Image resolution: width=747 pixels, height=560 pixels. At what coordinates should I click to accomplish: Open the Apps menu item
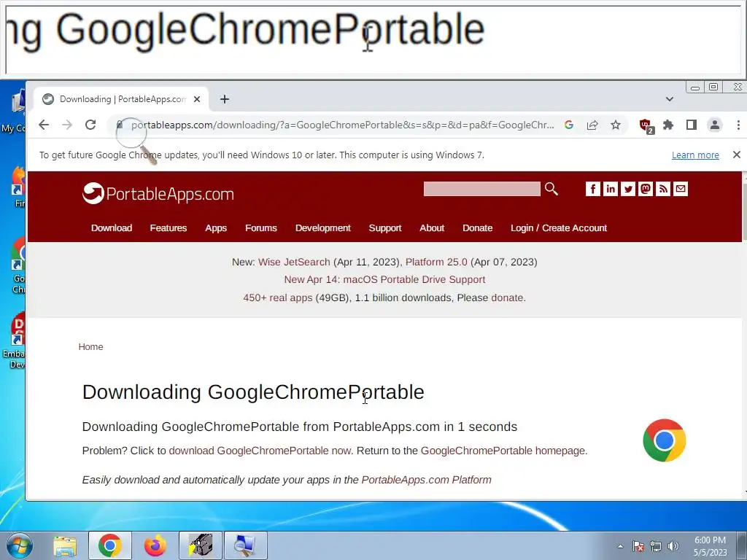[216, 227]
